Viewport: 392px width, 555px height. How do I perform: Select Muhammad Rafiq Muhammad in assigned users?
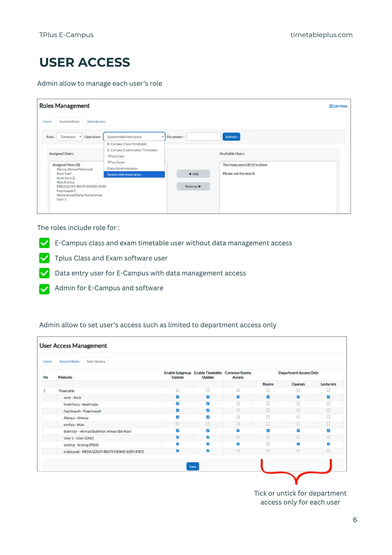coord(79,195)
